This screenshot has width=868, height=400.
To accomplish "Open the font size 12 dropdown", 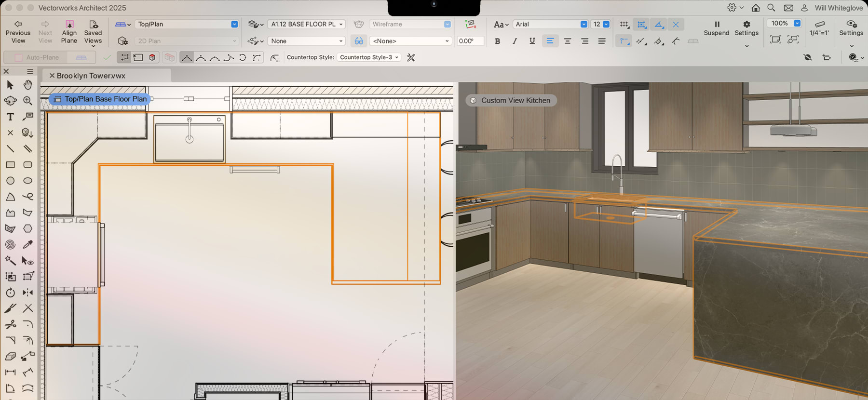I will coord(601,24).
